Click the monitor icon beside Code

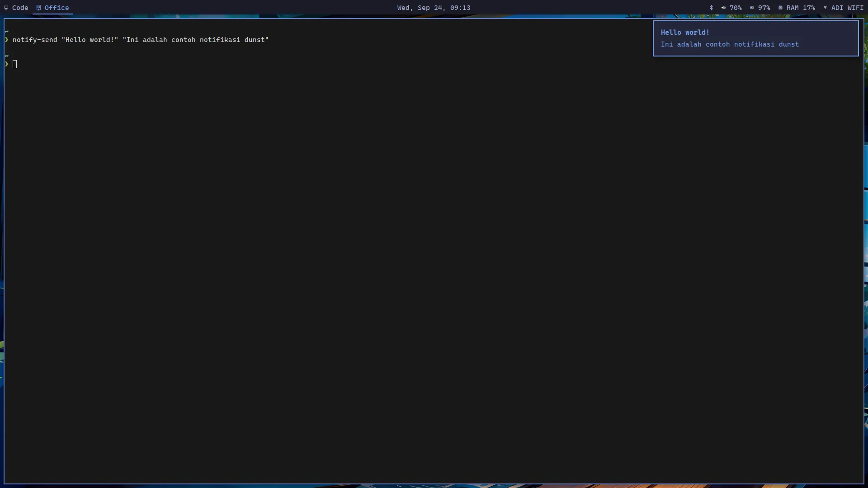point(6,8)
